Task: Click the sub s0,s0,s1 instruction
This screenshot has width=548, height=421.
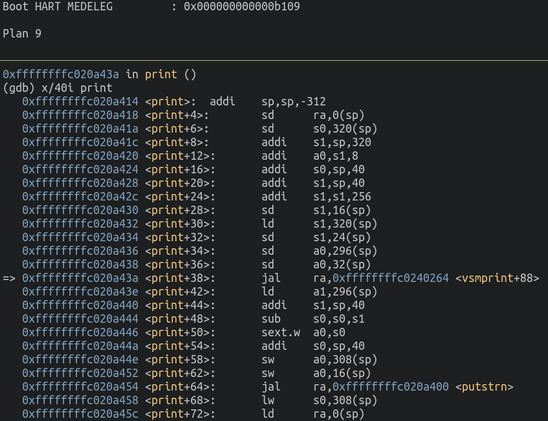Action: tap(313, 319)
